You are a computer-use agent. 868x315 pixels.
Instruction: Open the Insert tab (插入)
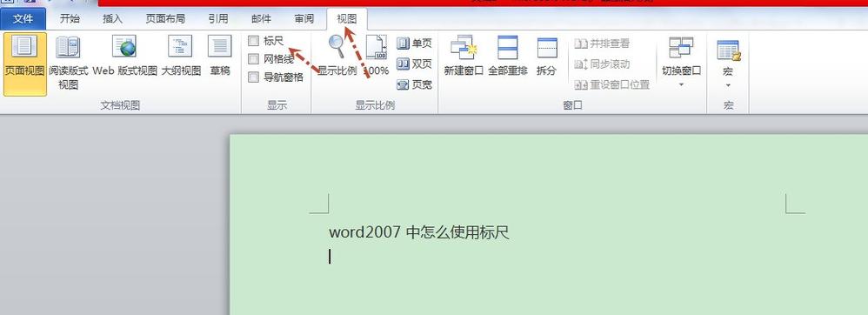(112, 19)
